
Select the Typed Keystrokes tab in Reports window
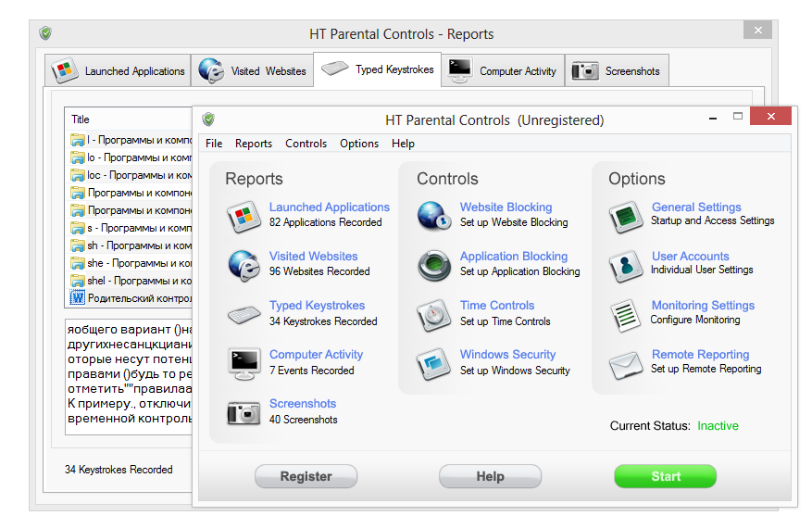pos(378,69)
